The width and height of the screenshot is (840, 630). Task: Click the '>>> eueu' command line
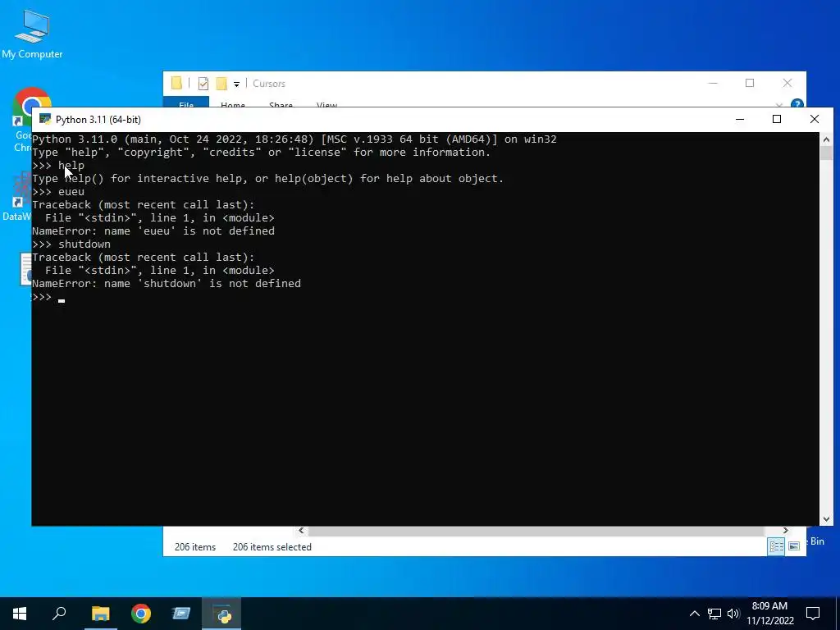pyautogui.click(x=58, y=191)
